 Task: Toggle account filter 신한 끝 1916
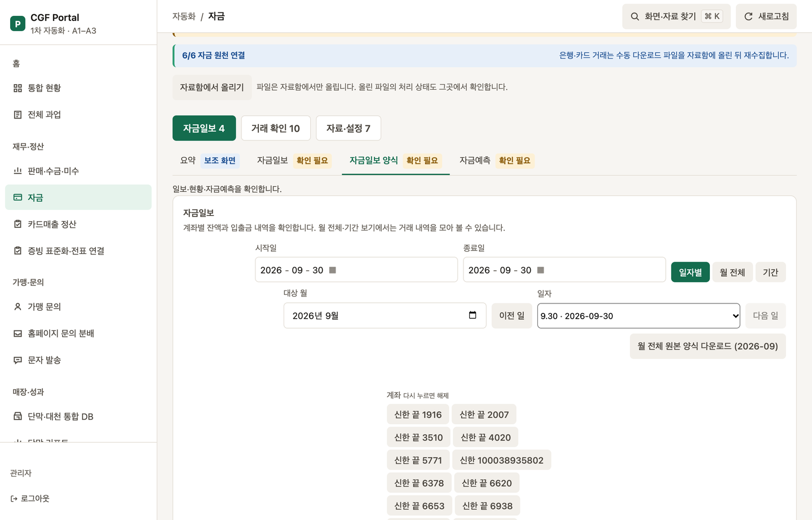(418, 415)
